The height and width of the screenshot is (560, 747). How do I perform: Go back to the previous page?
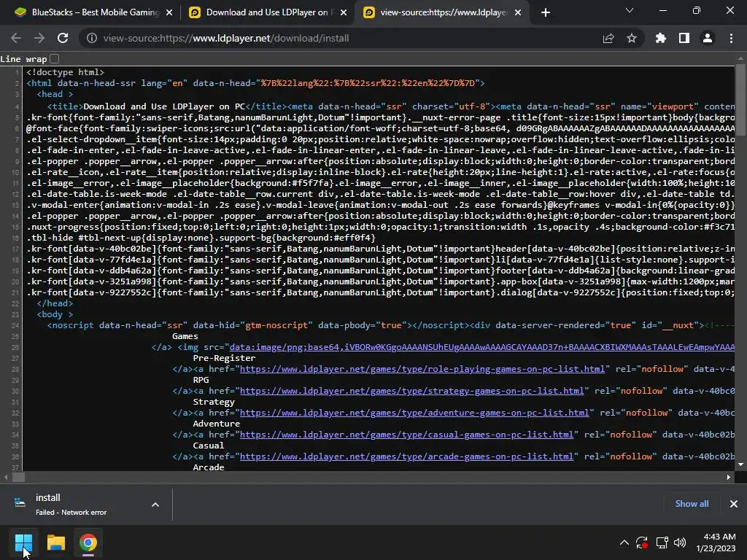[16, 38]
